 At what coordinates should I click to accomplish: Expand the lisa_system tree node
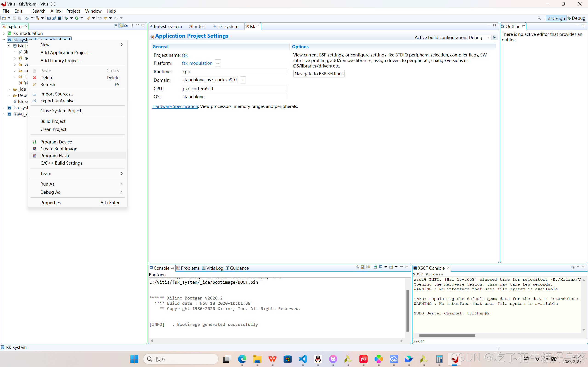pyautogui.click(x=4, y=108)
